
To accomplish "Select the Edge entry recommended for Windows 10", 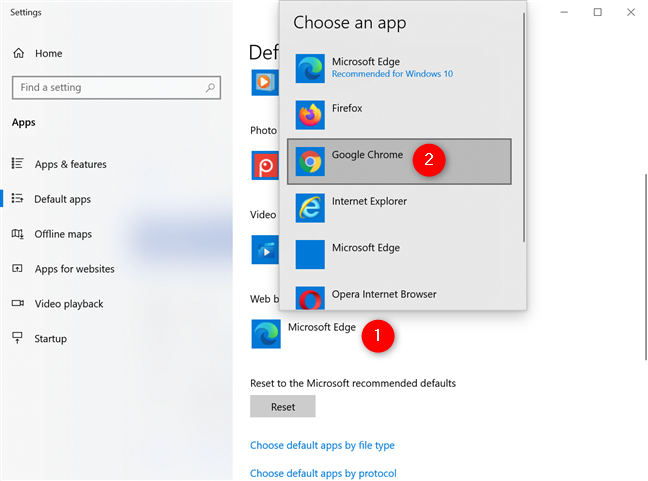I will point(399,69).
